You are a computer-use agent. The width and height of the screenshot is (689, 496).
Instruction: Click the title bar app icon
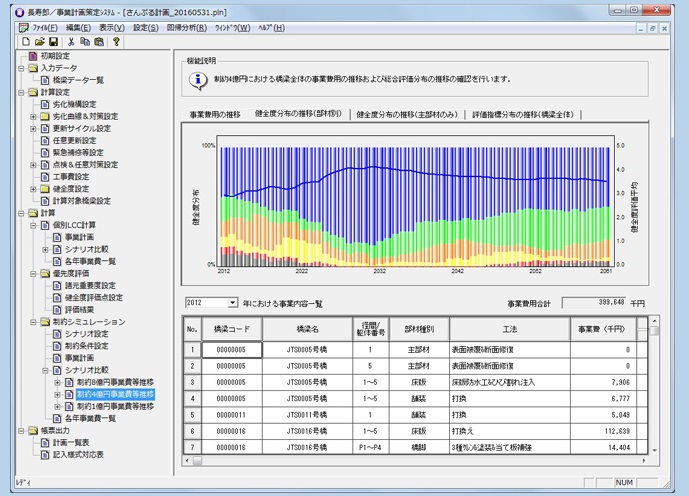[20, 12]
